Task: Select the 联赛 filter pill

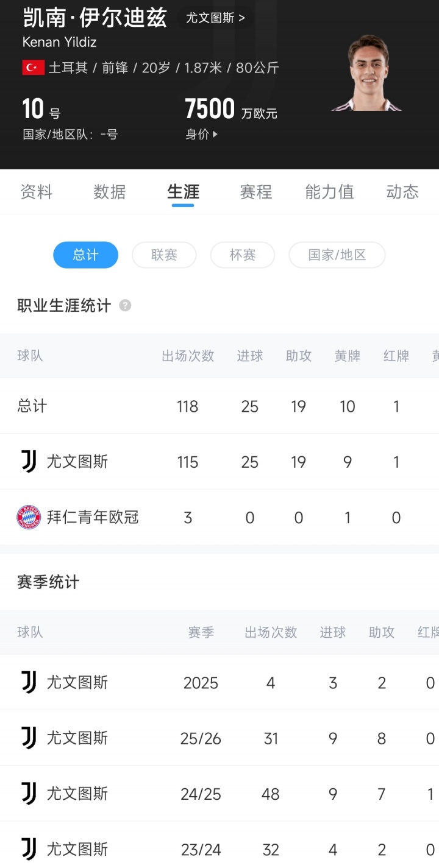Action: coord(164,255)
